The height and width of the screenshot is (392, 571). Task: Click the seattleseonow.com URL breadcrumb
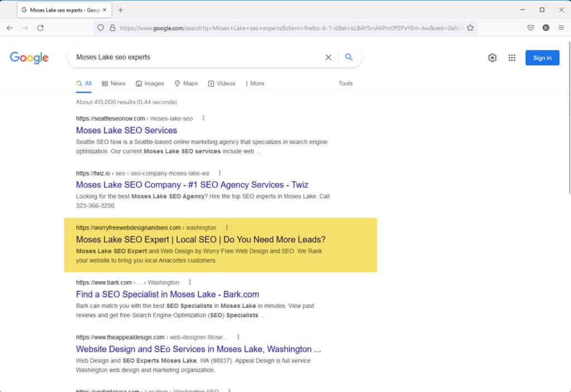pos(134,118)
